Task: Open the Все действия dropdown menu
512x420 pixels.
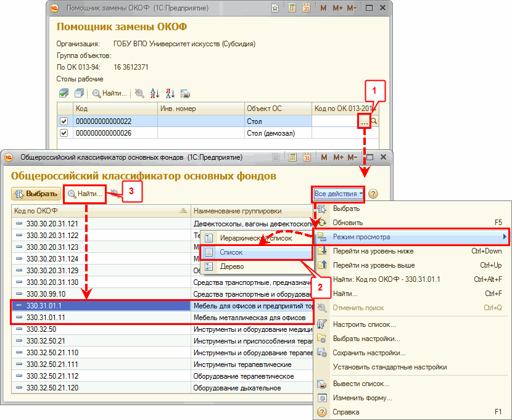Action: click(x=339, y=194)
